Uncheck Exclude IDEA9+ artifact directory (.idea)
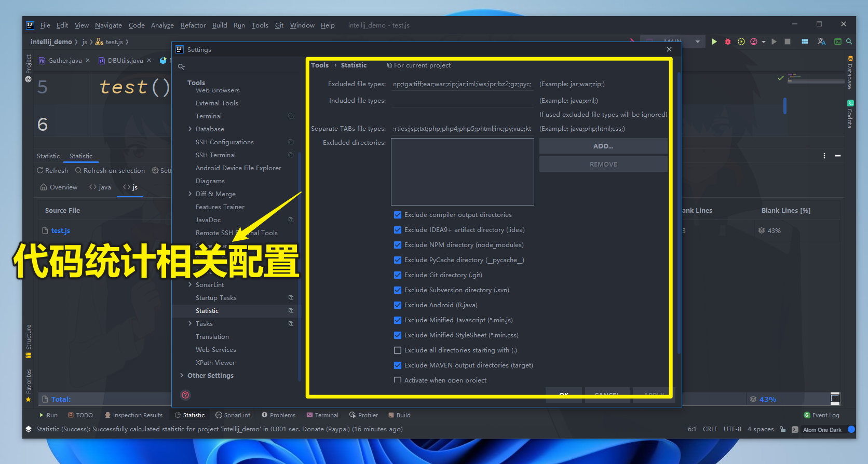Screen dimensions: 868x464 398,230
